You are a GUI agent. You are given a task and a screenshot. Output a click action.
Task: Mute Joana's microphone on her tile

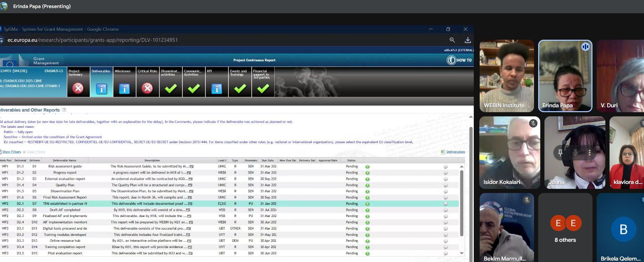pyautogui.click(x=575, y=153)
